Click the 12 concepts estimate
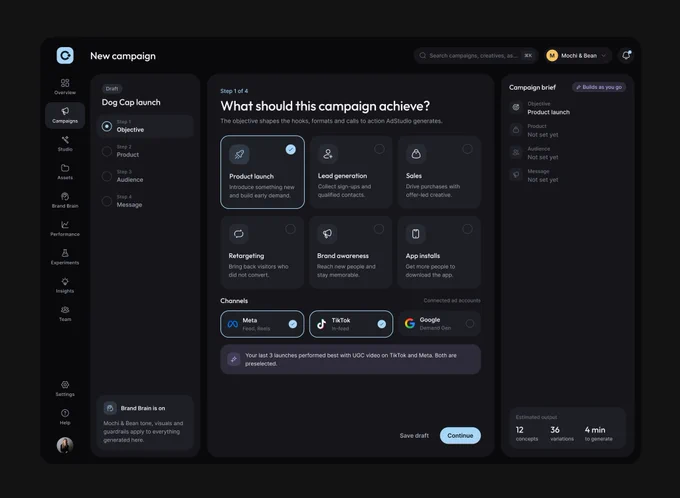This screenshot has height=498, width=680. pyautogui.click(x=526, y=433)
